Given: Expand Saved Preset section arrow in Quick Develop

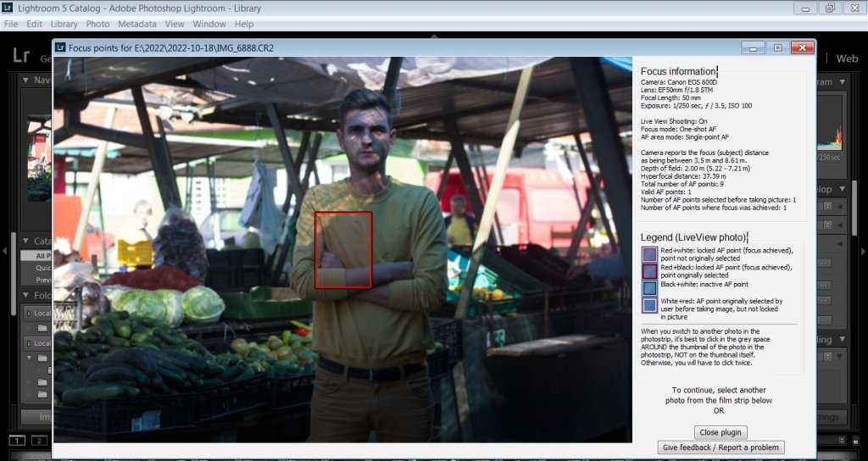Looking at the screenshot, I should point(842,206).
